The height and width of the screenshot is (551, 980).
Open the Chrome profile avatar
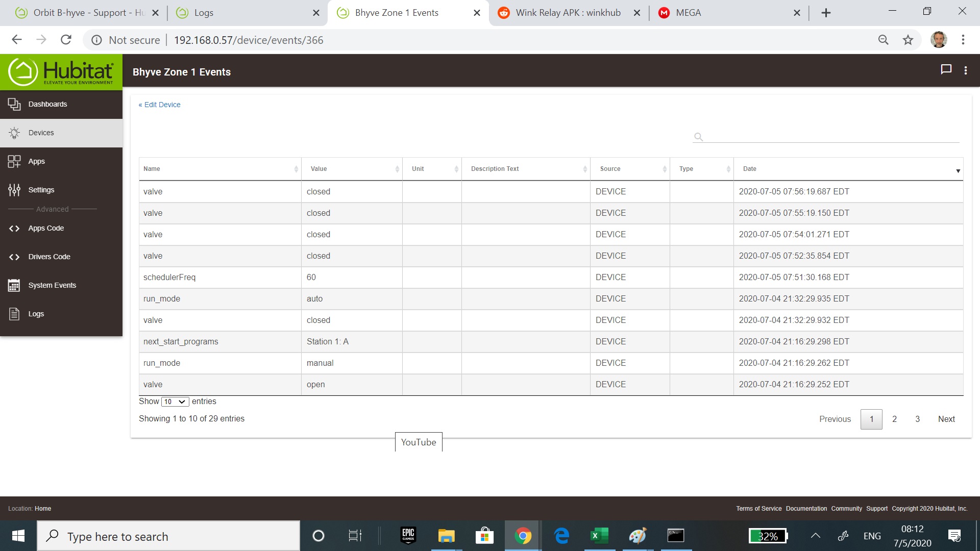pyautogui.click(x=938, y=40)
